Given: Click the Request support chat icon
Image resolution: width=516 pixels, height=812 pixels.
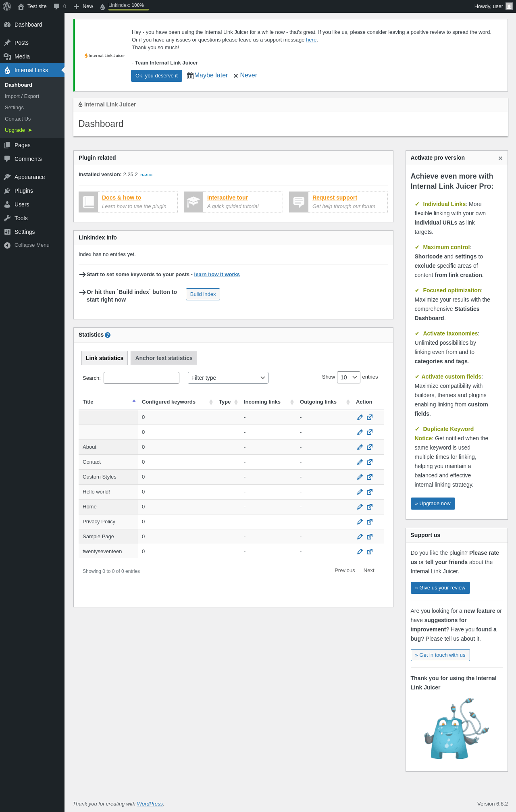Looking at the screenshot, I should (x=299, y=202).
